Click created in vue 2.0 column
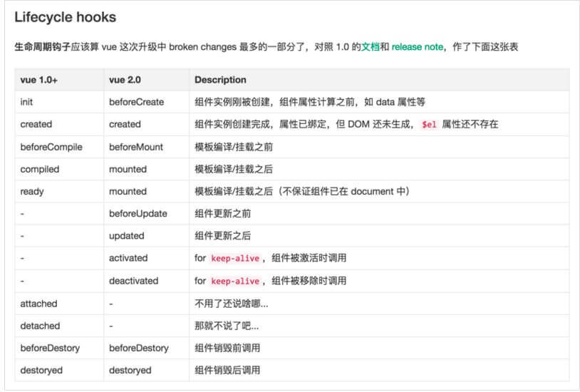 [125, 125]
